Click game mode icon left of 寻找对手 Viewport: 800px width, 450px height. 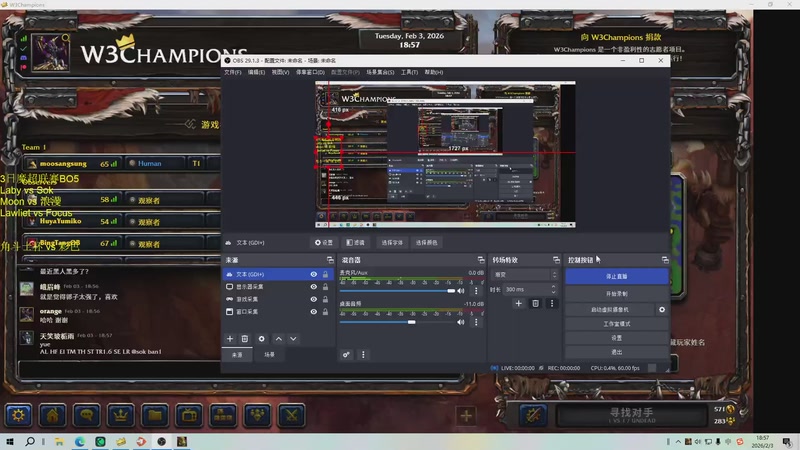pos(533,415)
